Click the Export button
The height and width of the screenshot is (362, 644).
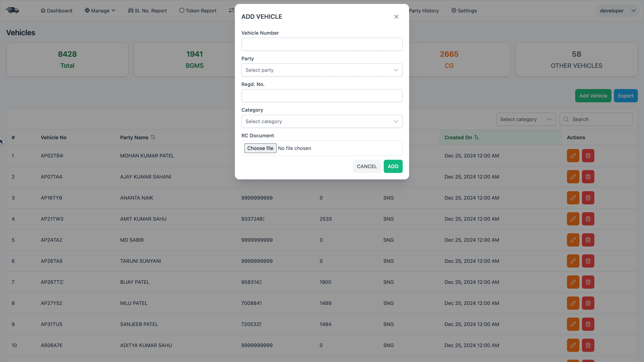626,95
